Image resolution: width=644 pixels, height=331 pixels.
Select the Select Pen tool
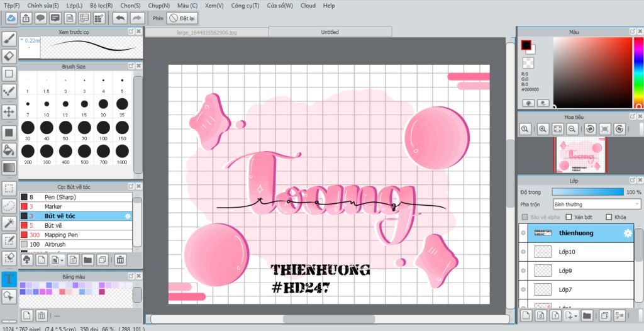[9, 240]
